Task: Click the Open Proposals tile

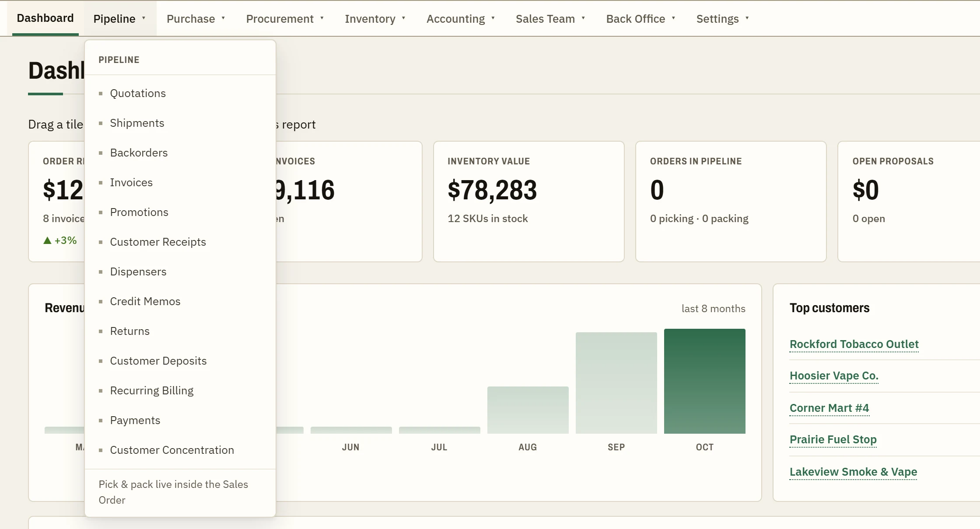Action: [x=909, y=202]
